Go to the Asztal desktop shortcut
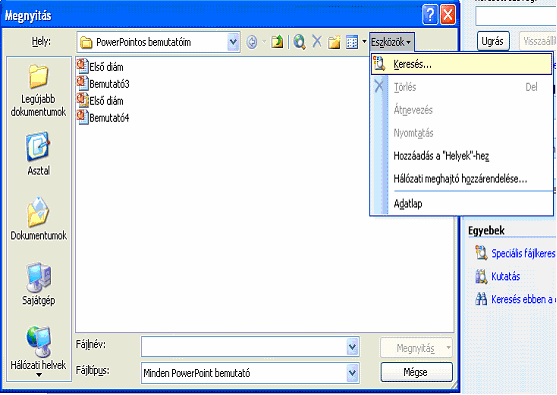The image size is (557, 395). tap(38, 146)
